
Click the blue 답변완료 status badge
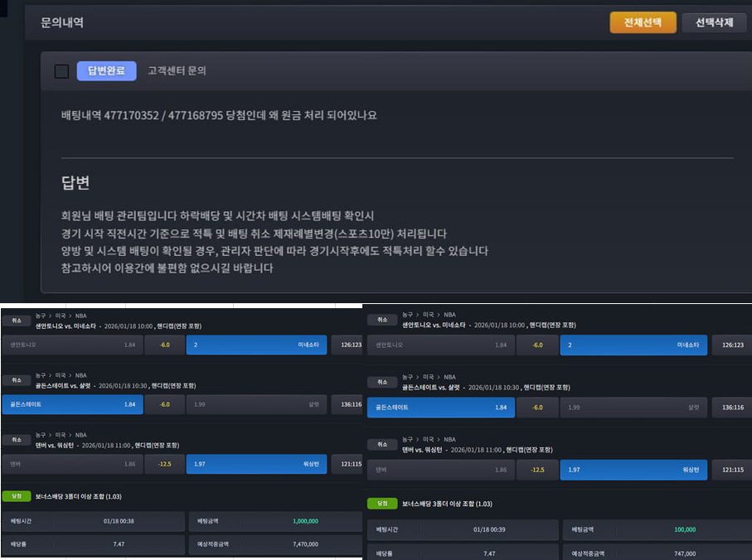pyautogui.click(x=106, y=71)
